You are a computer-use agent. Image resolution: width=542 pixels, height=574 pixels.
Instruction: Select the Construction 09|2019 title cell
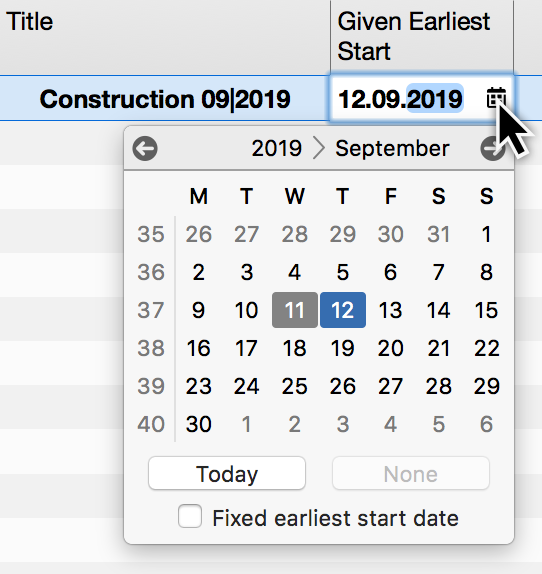click(165, 99)
